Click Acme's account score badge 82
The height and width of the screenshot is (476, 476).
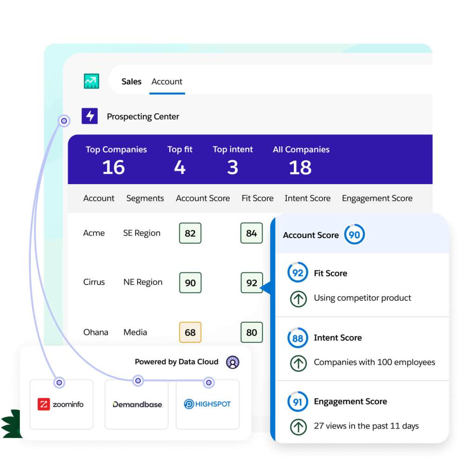click(x=190, y=233)
